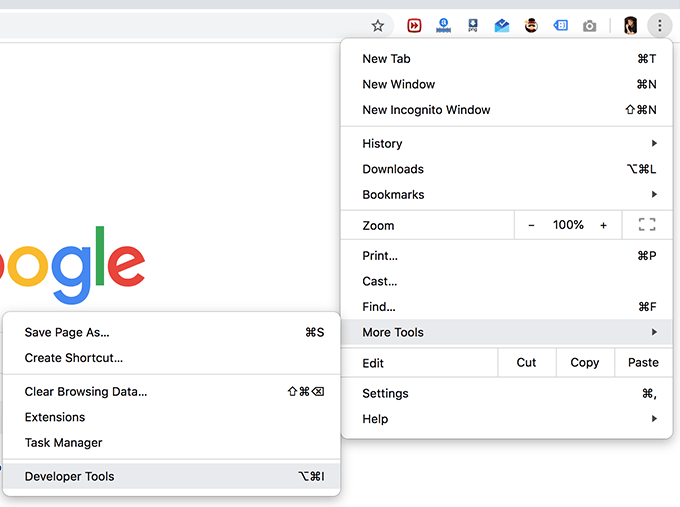Decrease zoom with the minus button

(531, 226)
